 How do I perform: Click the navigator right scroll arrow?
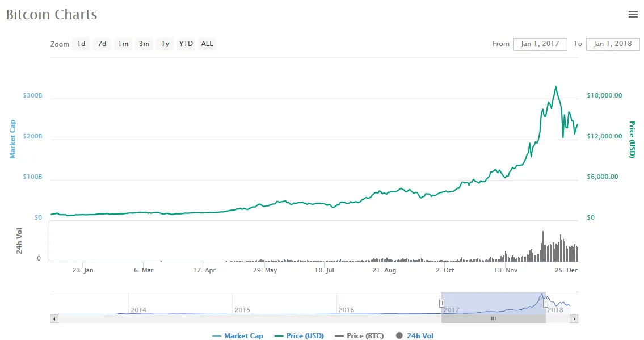click(574, 318)
